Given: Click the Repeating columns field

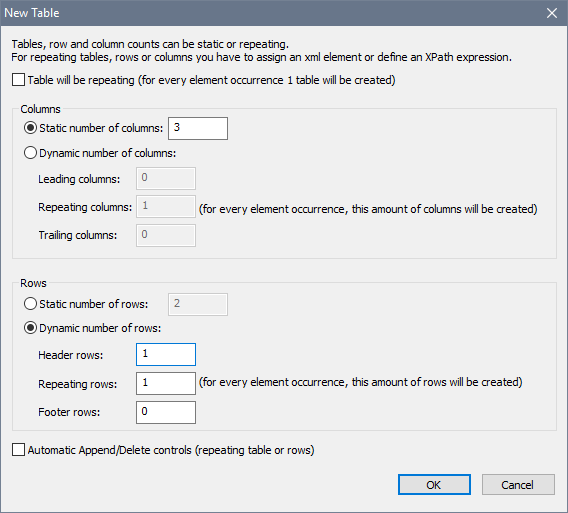Looking at the screenshot, I should tap(166, 207).
